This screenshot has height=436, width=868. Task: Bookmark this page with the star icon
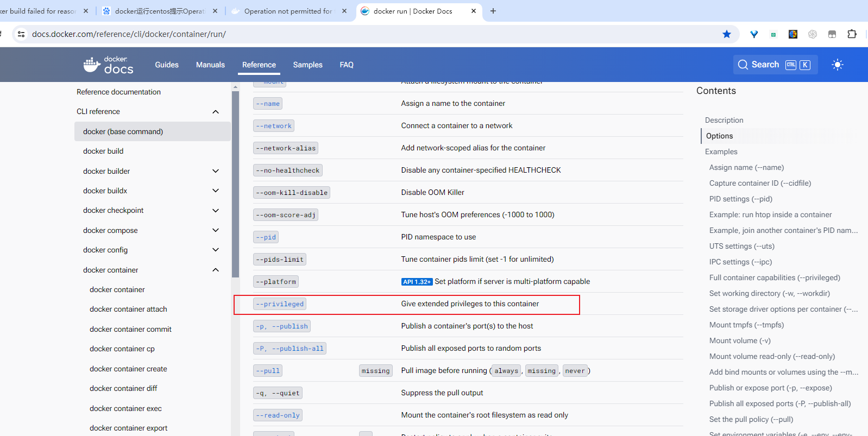pyautogui.click(x=727, y=34)
